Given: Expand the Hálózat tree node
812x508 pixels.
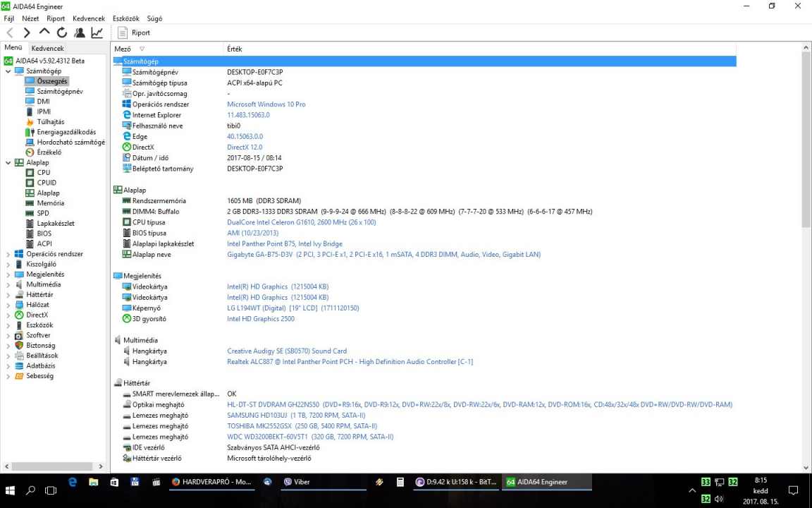Looking at the screenshot, I should click(8, 305).
